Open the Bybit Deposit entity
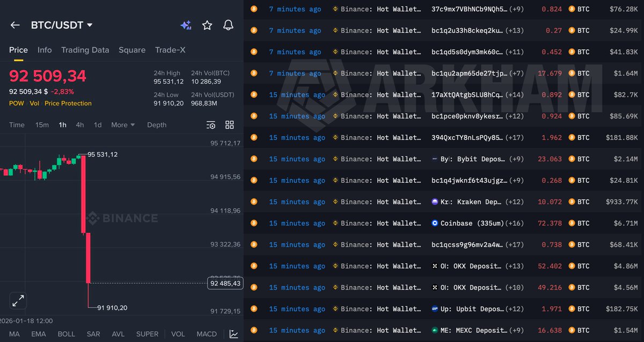Viewport: 644px width, 342px height. coord(472,159)
